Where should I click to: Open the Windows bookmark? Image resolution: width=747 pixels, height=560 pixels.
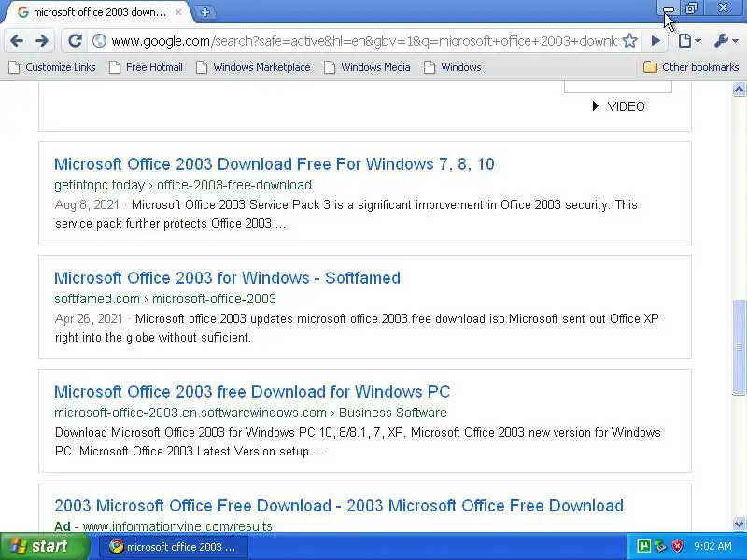coord(453,67)
